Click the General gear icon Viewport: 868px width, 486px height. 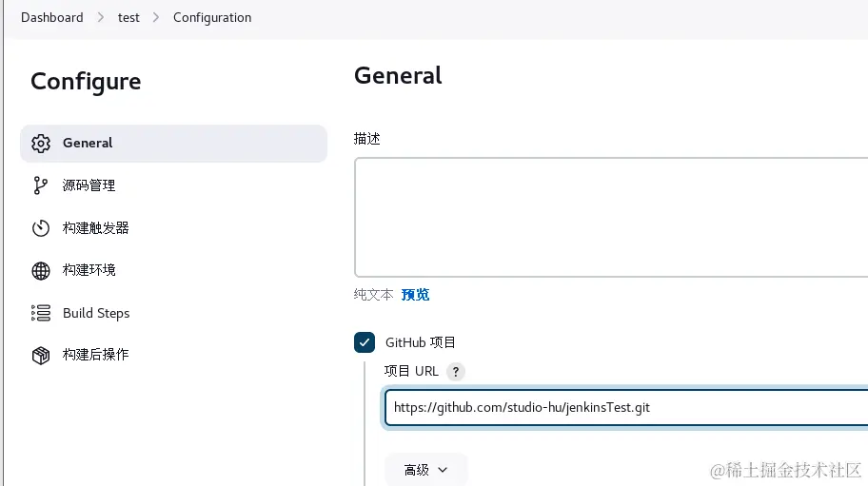pyautogui.click(x=41, y=144)
